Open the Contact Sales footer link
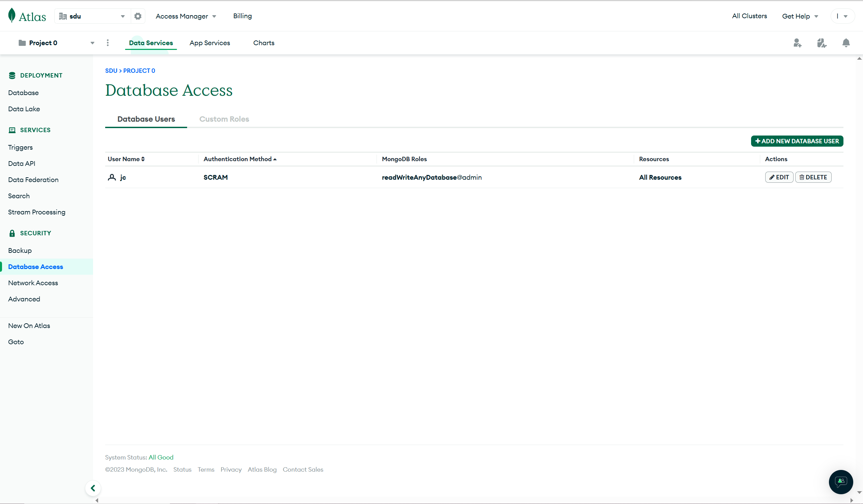Image resolution: width=863 pixels, height=504 pixels. (303, 469)
